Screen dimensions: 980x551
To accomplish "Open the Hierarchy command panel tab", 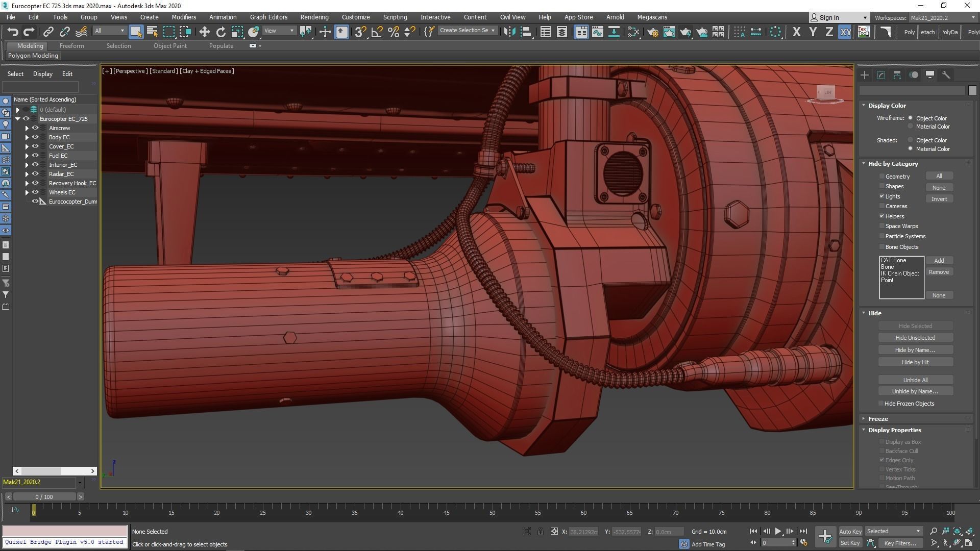I will point(897,75).
